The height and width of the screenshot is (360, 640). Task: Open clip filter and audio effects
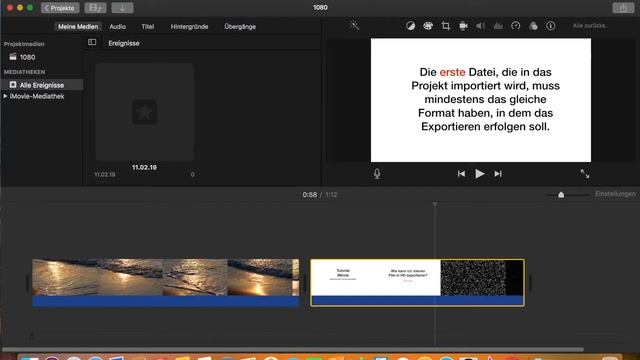click(x=533, y=26)
